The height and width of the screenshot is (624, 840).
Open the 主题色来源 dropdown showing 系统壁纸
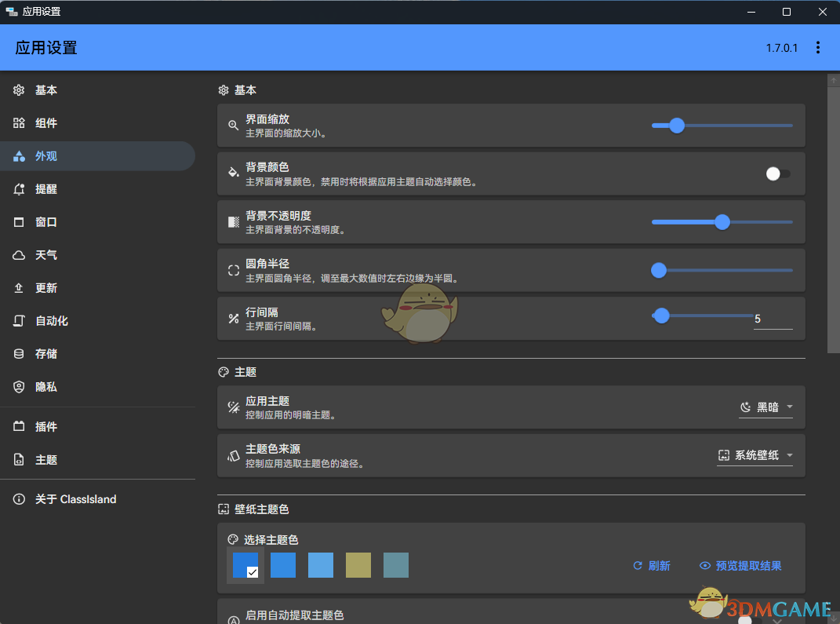tap(755, 455)
